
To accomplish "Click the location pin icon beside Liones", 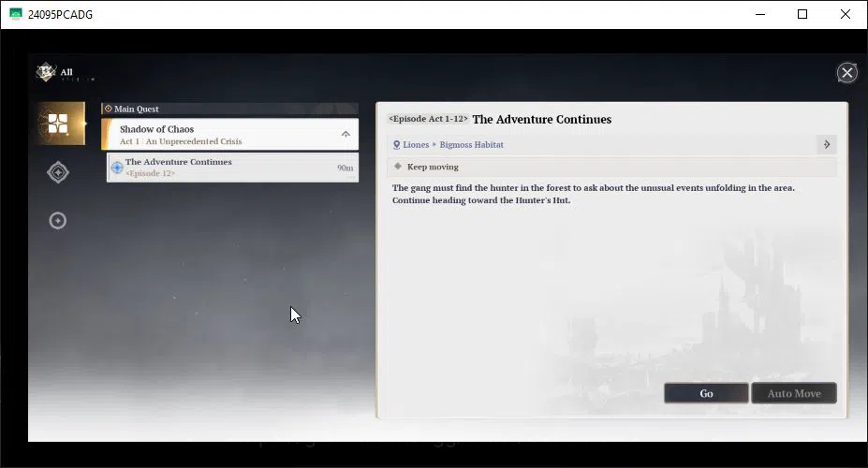I will coord(396,145).
